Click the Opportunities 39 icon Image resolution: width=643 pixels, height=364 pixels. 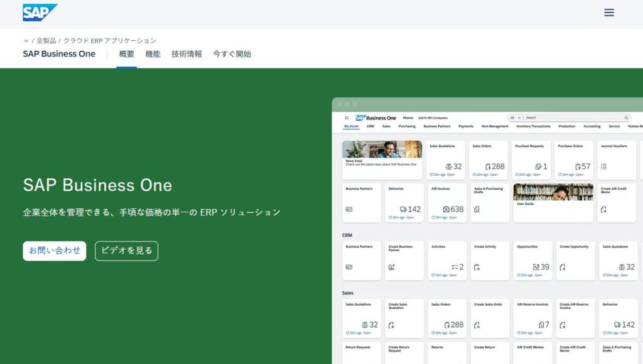coord(536,267)
